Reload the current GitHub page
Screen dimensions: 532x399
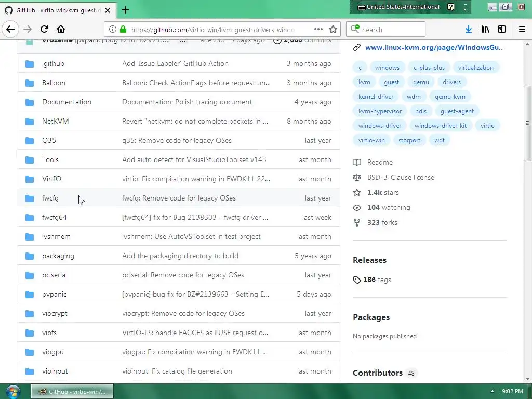(45, 29)
